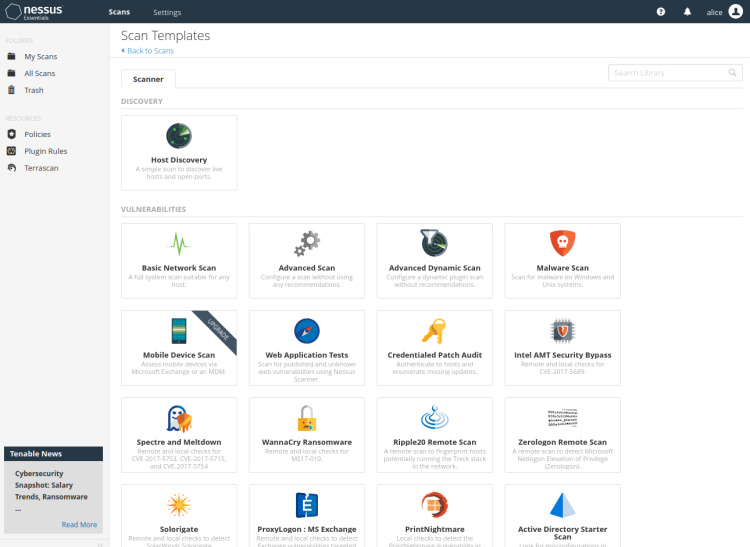Open the Advanced Dynamic Scan template
750x547 pixels.
click(x=434, y=260)
